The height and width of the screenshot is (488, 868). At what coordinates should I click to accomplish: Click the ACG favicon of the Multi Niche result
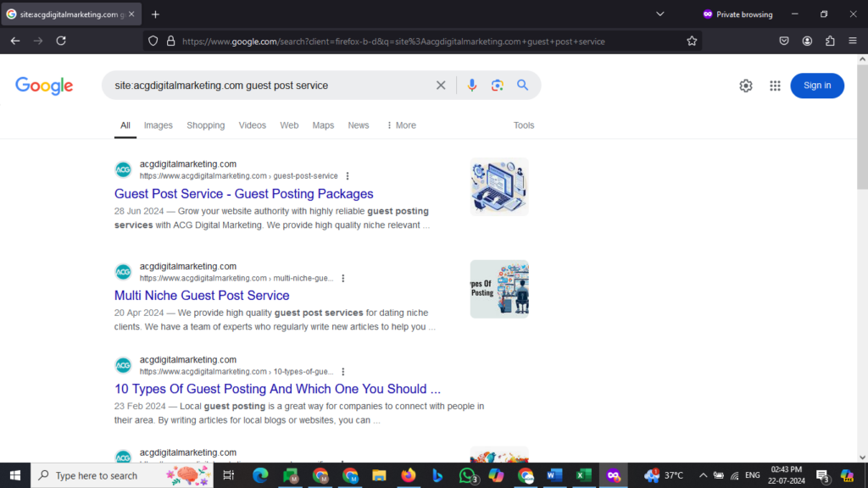click(124, 272)
